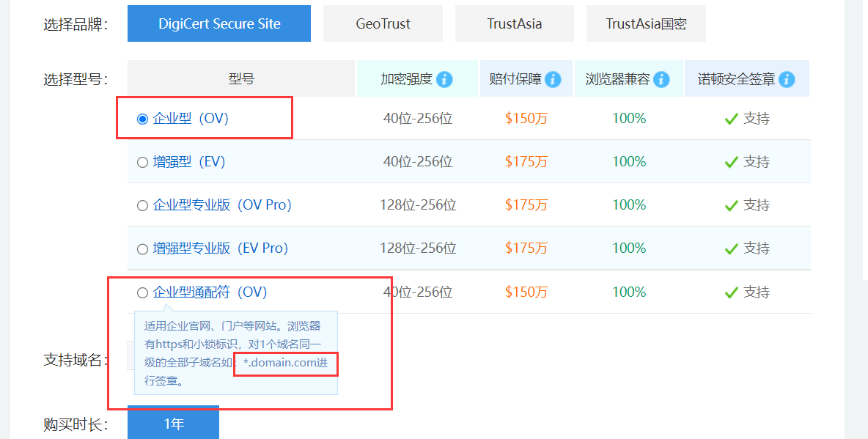
Task: Click the green checkmark in 企业型 (OV) row
Action: click(730, 119)
